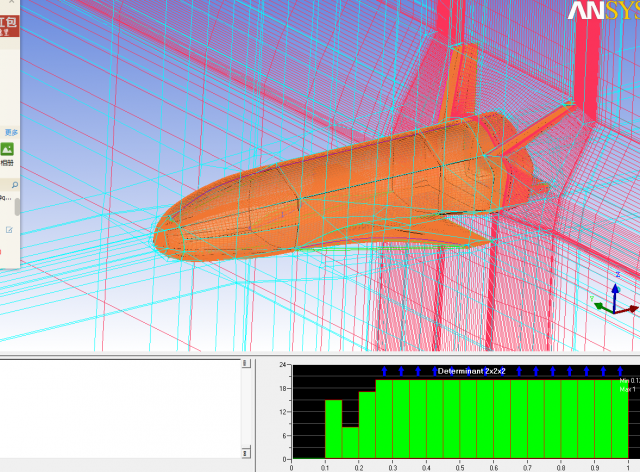The image size is (640, 472).
Task: Click the edit pencil icon in side panel
Action: (x=9, y=230)
